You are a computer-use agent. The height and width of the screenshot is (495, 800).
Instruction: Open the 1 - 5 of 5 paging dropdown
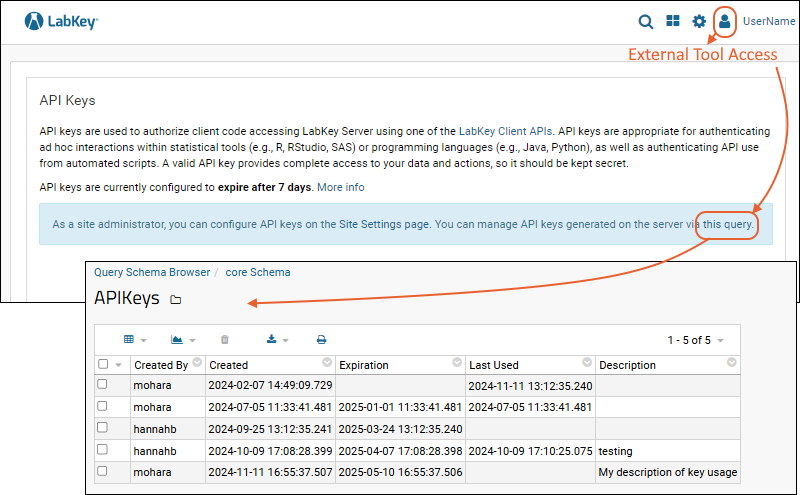click(x=695, y=340)
